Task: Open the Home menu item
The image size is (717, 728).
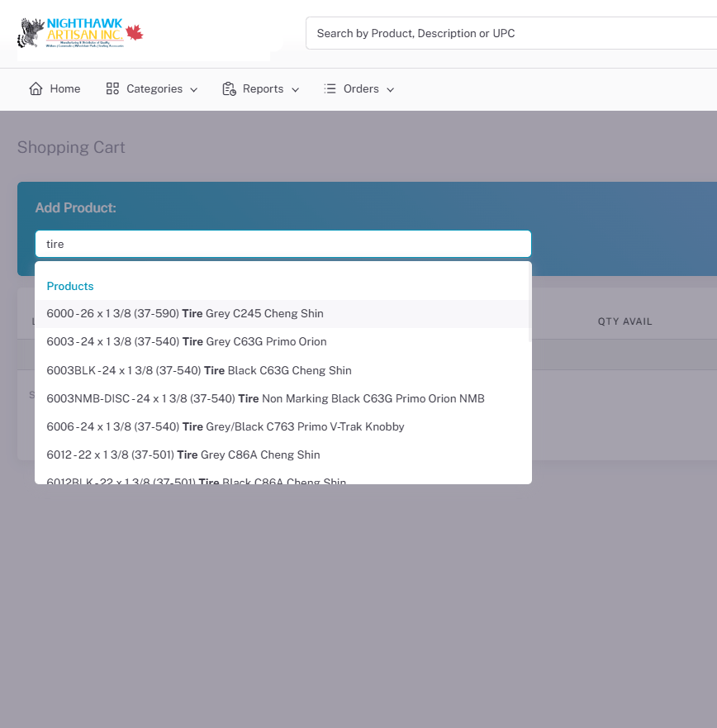Action: click(64, 88)
